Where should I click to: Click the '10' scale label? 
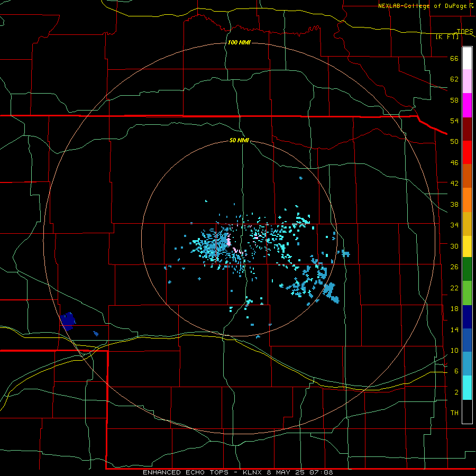click(454, 351)
